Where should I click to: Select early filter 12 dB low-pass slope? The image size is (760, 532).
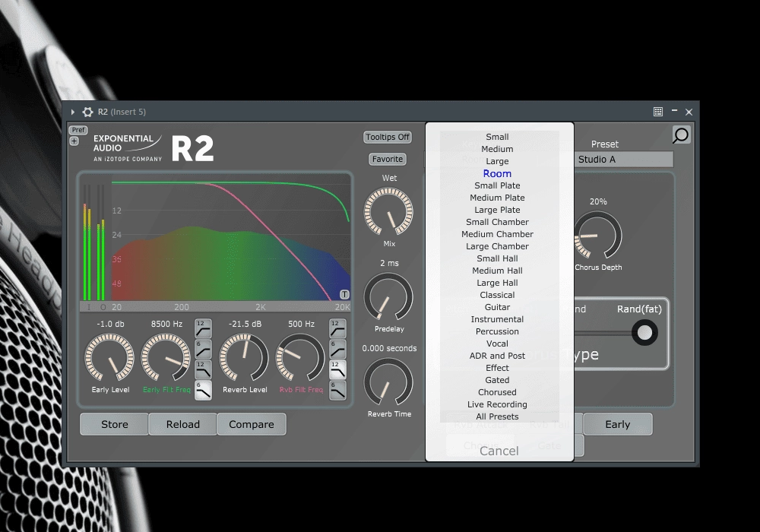tap(203, 369)
